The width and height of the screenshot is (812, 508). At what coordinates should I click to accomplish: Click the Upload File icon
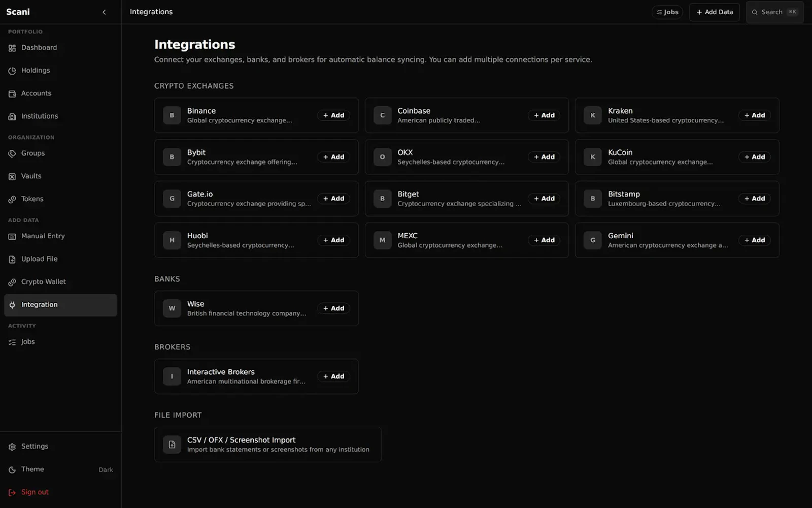click(x=12, y=260)
